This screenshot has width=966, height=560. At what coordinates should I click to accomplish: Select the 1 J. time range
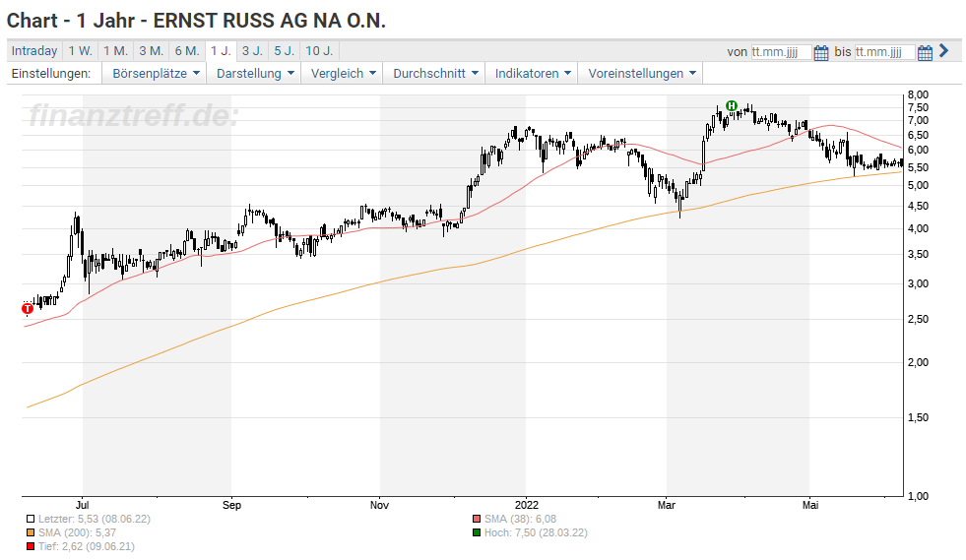pos(221,51)
